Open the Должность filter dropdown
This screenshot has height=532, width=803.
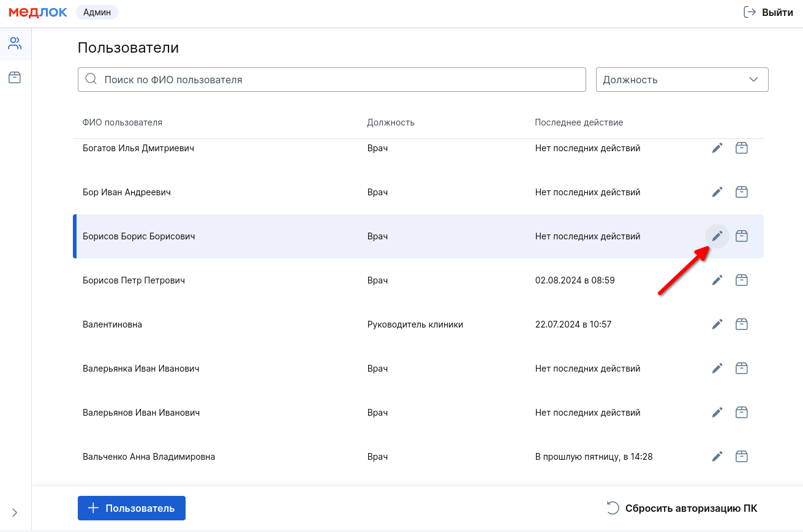click(682, 80)
